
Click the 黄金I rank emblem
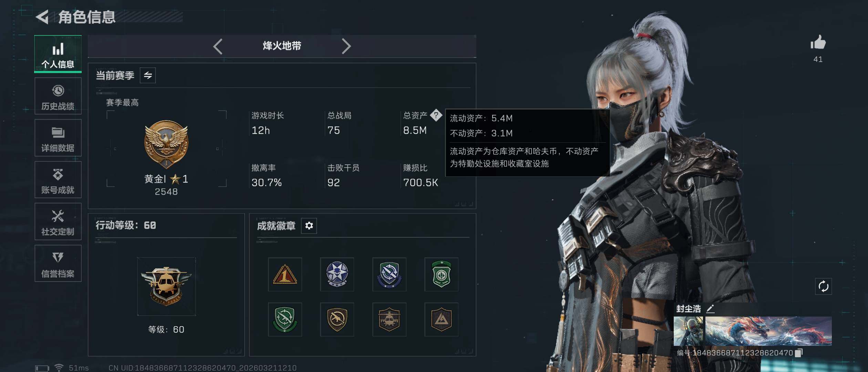(166, 144)
